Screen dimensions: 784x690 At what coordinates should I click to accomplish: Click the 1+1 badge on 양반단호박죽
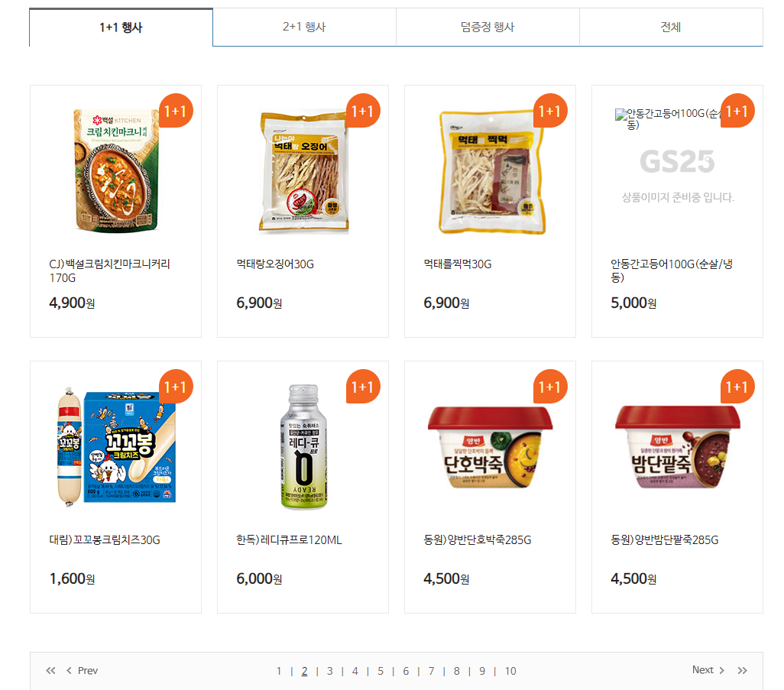(550, 387)
